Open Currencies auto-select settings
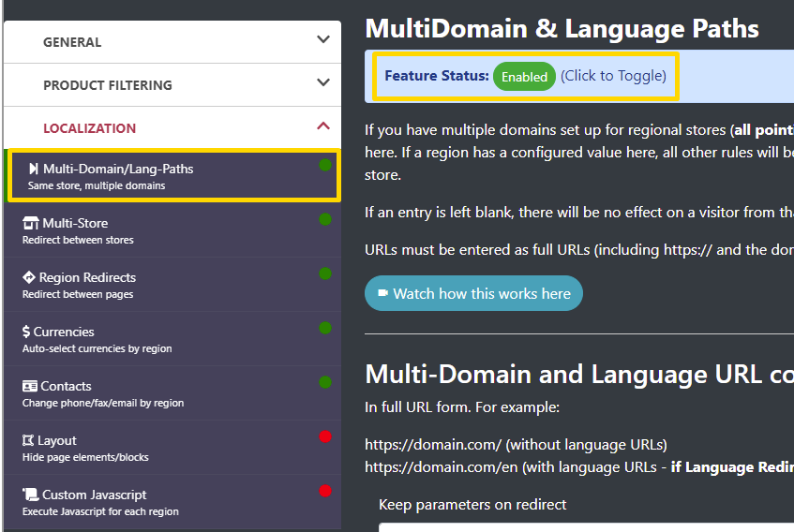794x532 pixels. [172, 339]
